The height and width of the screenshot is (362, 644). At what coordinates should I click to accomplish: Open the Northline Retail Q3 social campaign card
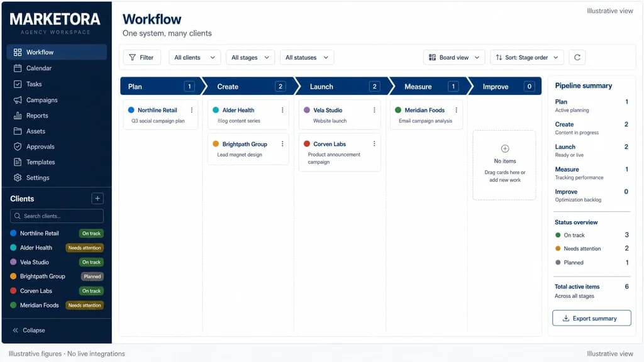click(x=160, y=115)
